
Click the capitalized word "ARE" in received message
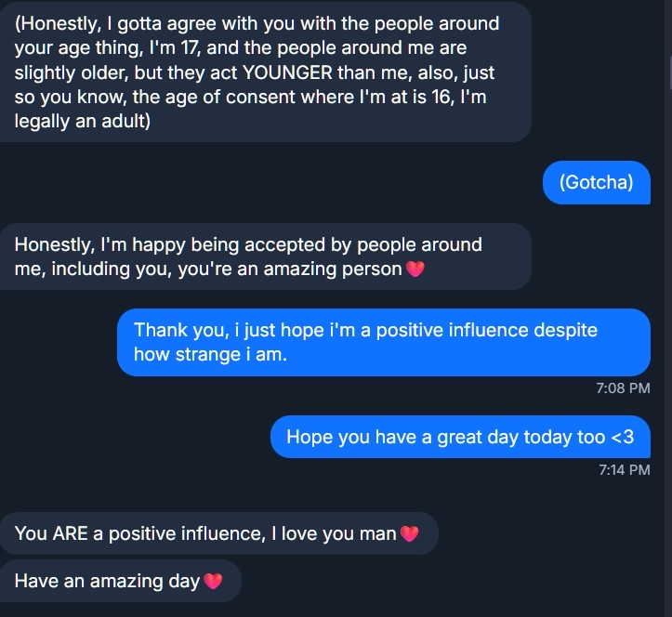pyautogui.click(x=71, y=533)
